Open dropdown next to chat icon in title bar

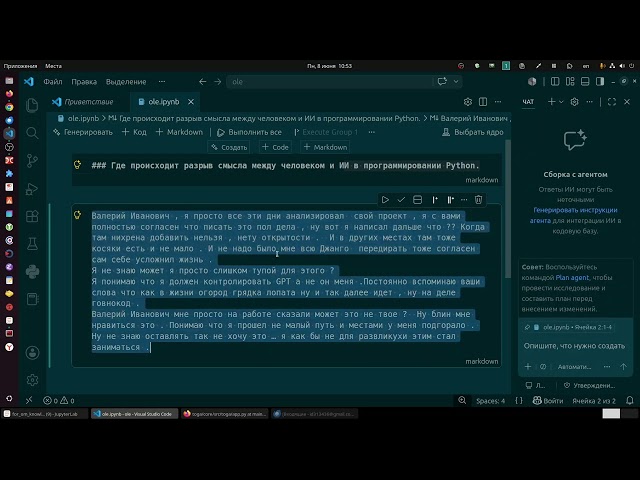pos(456,82)
